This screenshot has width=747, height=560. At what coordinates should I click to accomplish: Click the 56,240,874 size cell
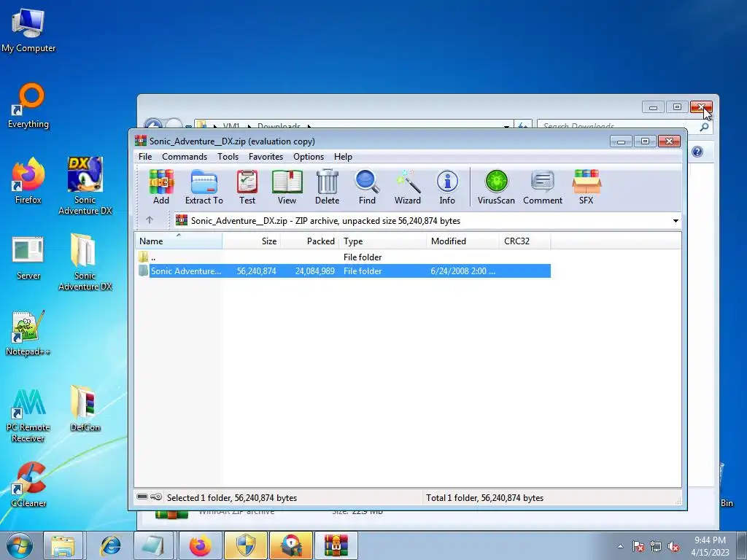point(256,271)
